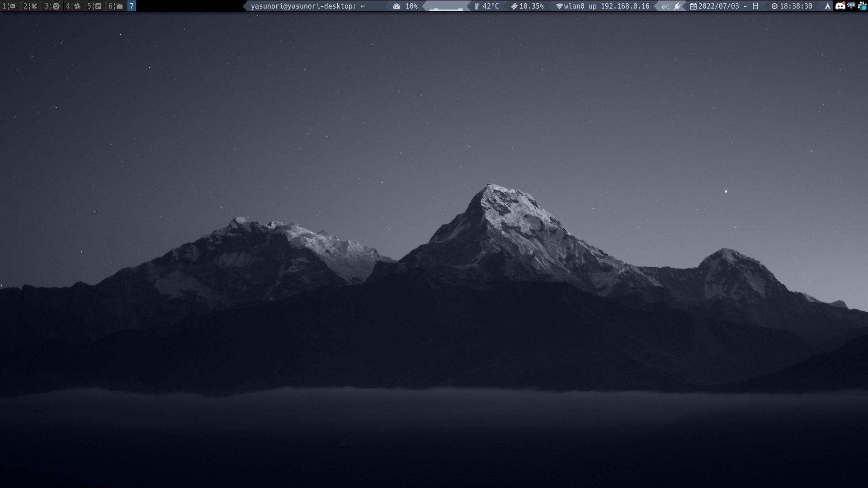
Task: Toggle the SKK input method tray icon
Action: tap(851, 6)
